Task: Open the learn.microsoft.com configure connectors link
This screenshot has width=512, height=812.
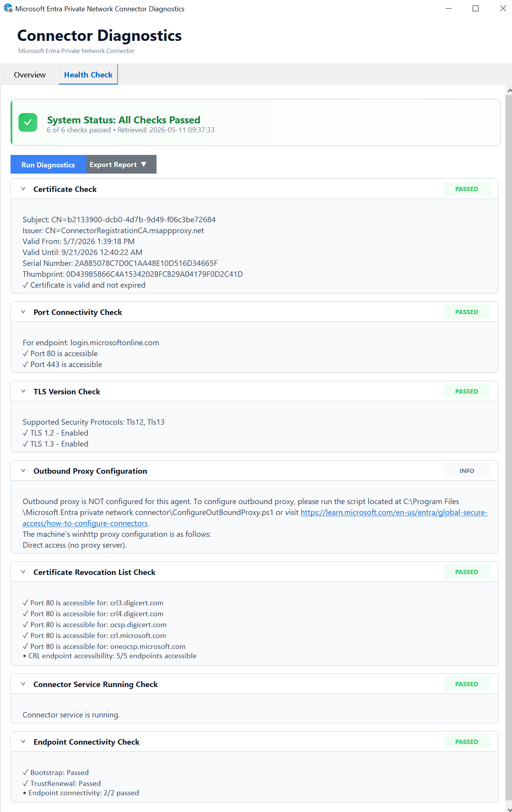Action: point(255,518)
